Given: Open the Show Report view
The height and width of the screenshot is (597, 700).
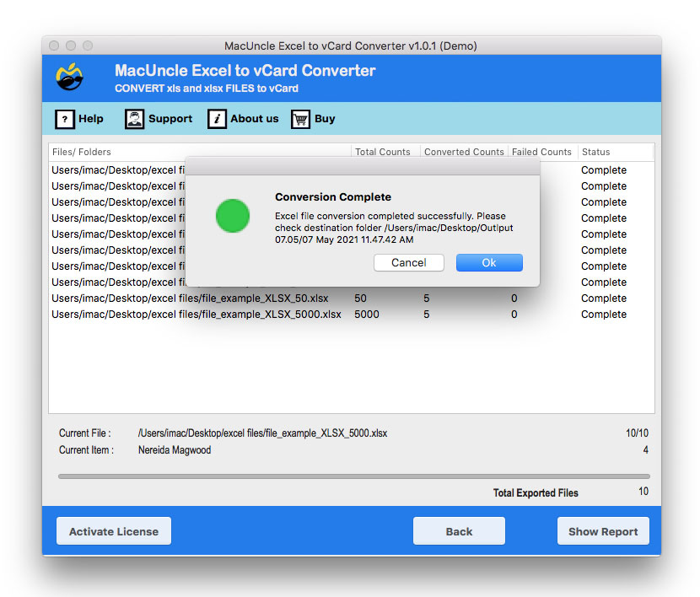Looking at the screenshot, I should pos(603,530).
